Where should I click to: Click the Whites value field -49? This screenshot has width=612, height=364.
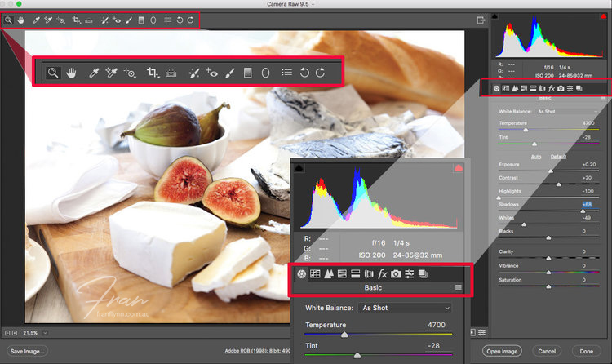point(587,218)
